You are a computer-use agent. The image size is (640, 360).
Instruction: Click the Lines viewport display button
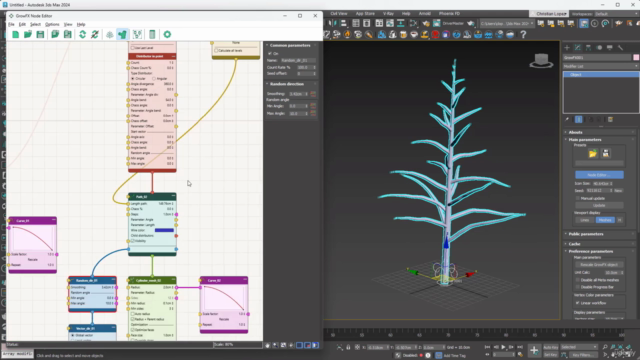[584, 220]
